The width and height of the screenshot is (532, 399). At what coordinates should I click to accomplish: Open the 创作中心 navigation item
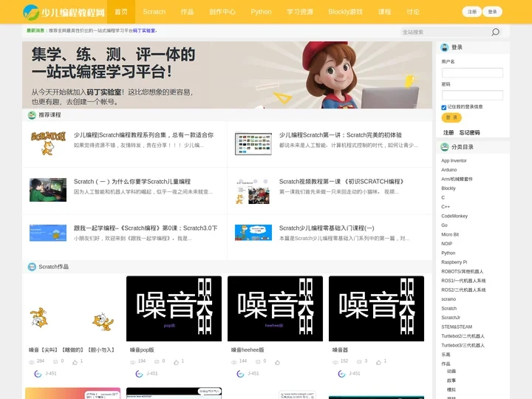tap(222, 12)
